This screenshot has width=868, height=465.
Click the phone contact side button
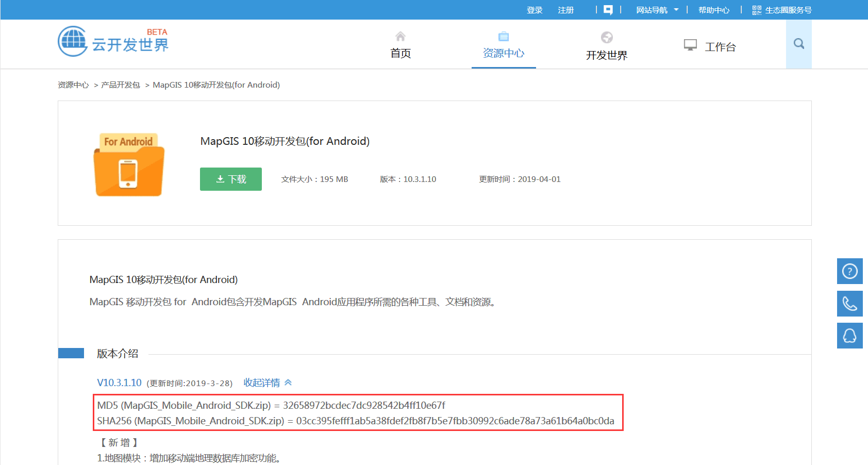point(850,304)
